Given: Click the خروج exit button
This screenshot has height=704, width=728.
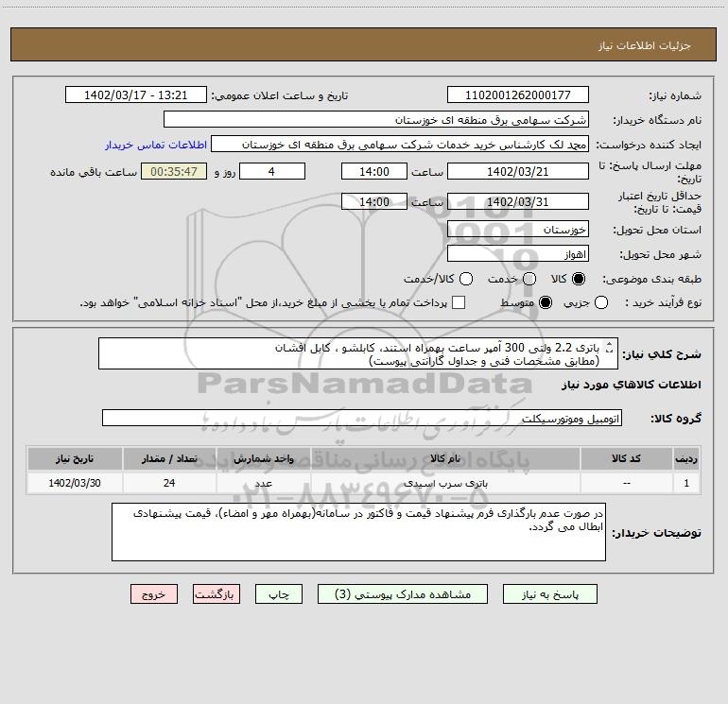Looking at the screenshot, I should [154, 594].
